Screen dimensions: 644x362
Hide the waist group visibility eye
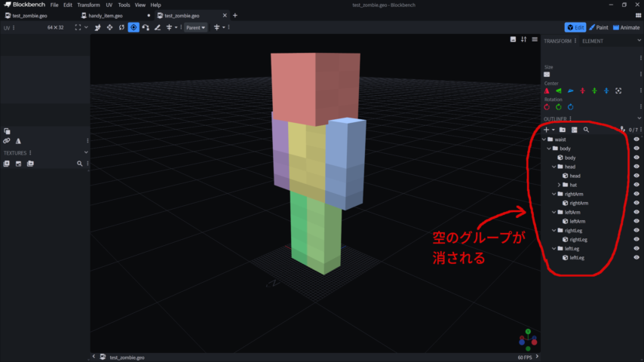click(x=636, y=140)
